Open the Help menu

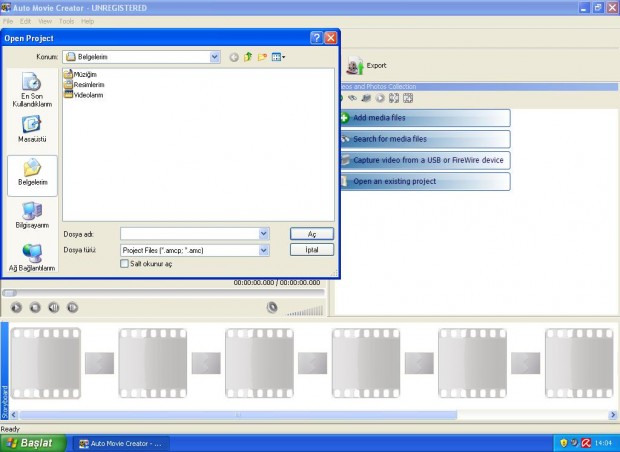[87, 21]
